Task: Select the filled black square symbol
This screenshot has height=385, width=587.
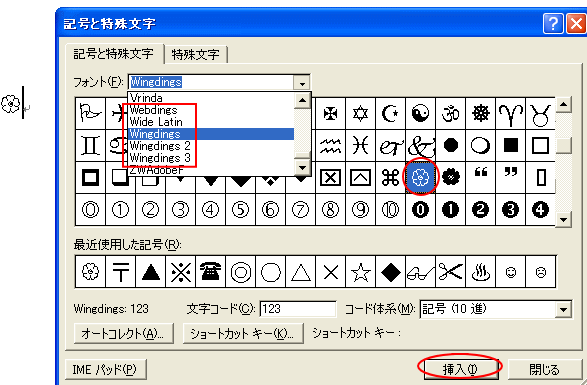Action: pyautogui.click(x=510, y=145)
